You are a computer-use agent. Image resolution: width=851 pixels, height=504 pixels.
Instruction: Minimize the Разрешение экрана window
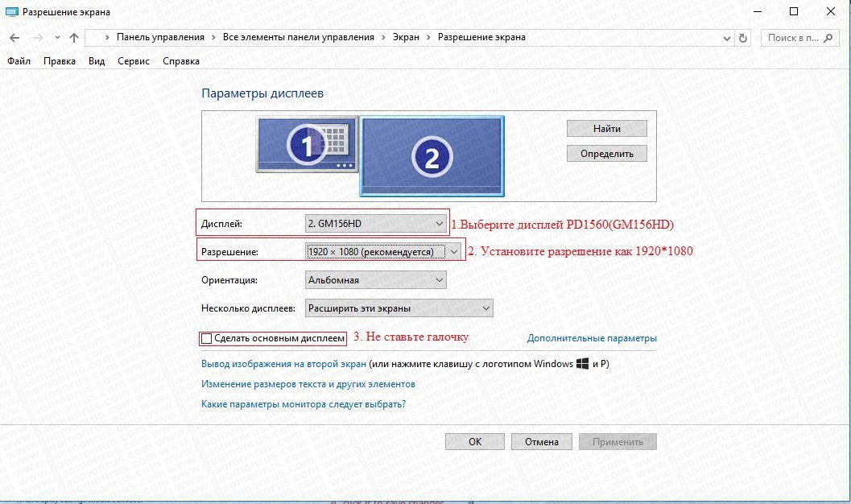tap(758, 11)
